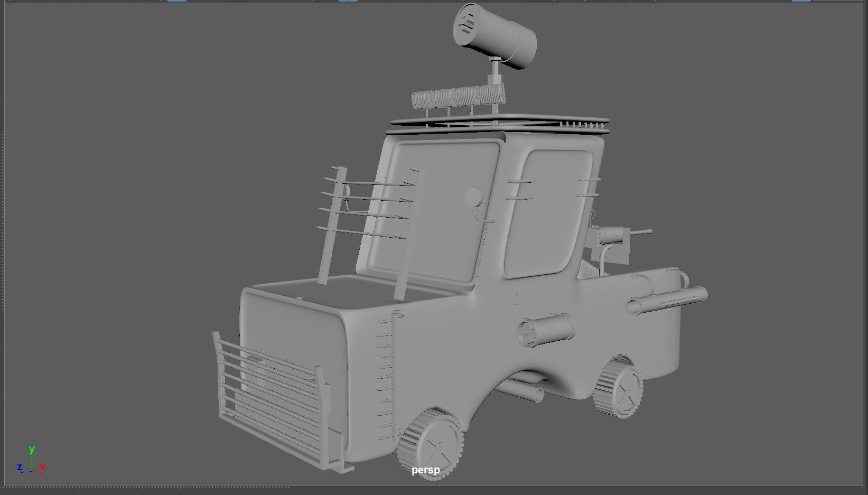Click the red X axis on the view gizmo
The width and height of the screenshot is (868, 495).
(x=41, y=467)
